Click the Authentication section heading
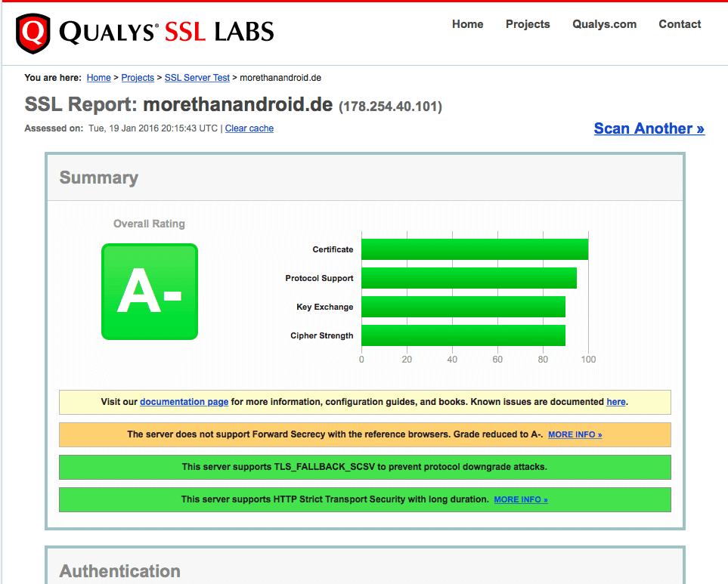728x584 pixels. [x=119, y=571]
